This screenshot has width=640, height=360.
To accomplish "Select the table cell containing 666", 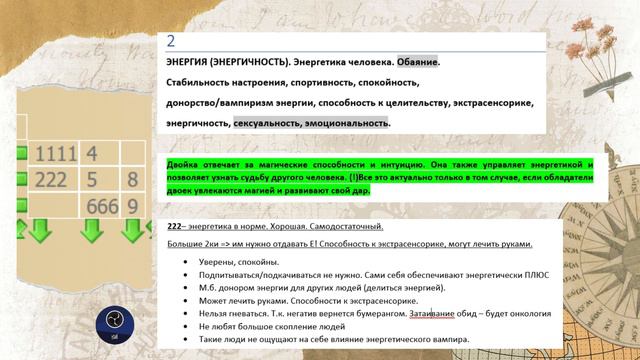I will pyautogui.click(x=100, y=205).
